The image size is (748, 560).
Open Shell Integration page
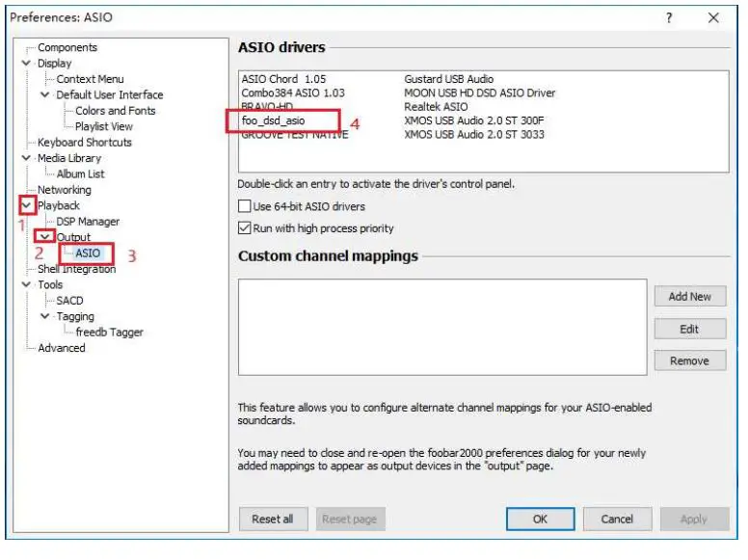[x=77, y=269]
